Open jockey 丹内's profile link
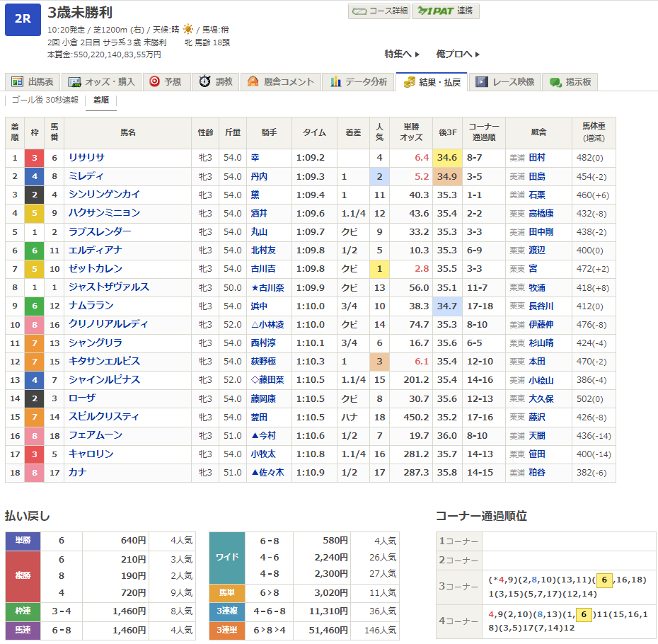This screenshot has height=644, width=658. [x=259, y=176]
